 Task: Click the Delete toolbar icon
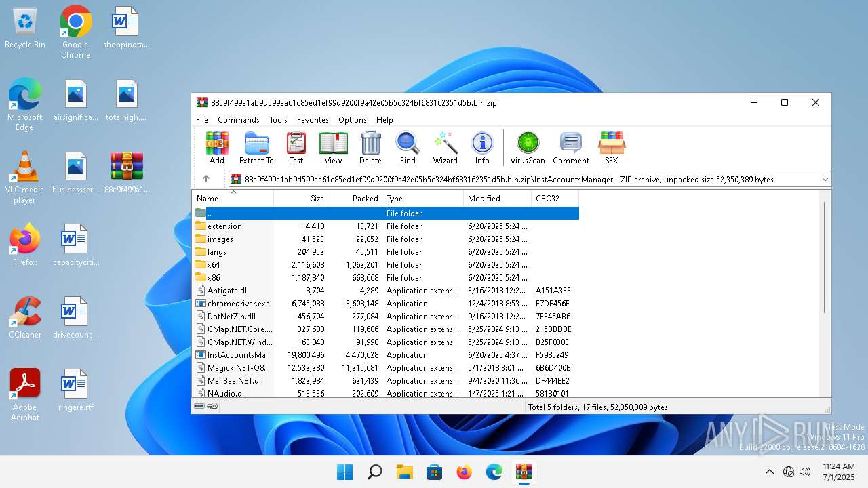pyautogui.click(x=370, y=148)
